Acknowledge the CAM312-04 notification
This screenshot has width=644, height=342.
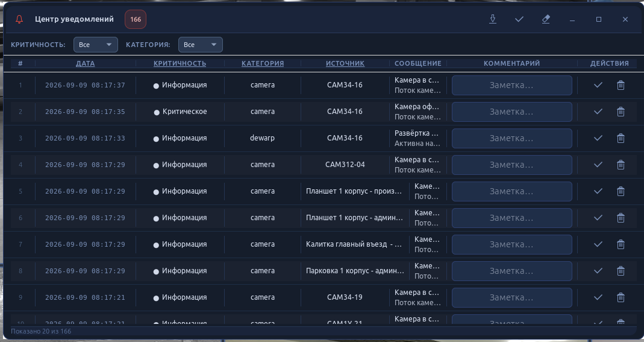point(598,165)
